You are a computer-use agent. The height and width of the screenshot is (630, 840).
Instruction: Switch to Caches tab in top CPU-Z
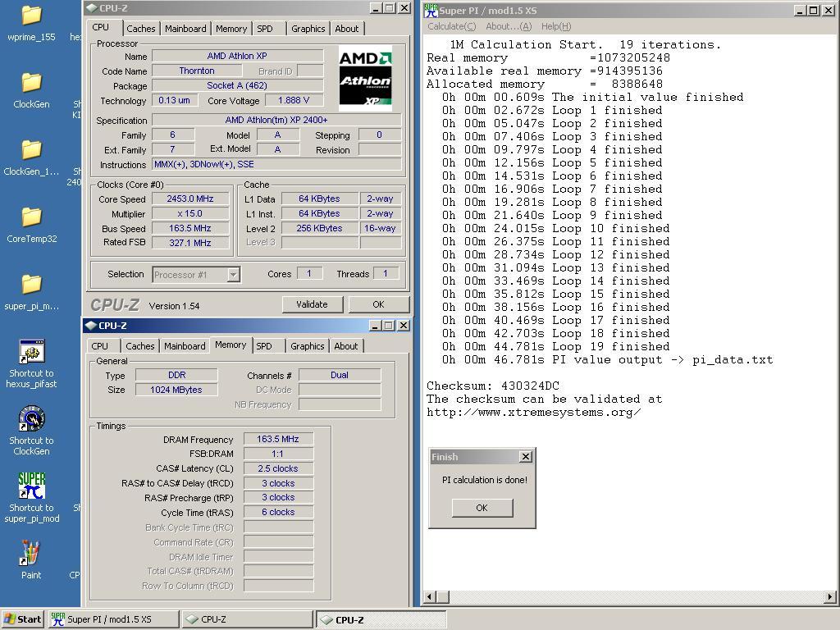[141, 29]
